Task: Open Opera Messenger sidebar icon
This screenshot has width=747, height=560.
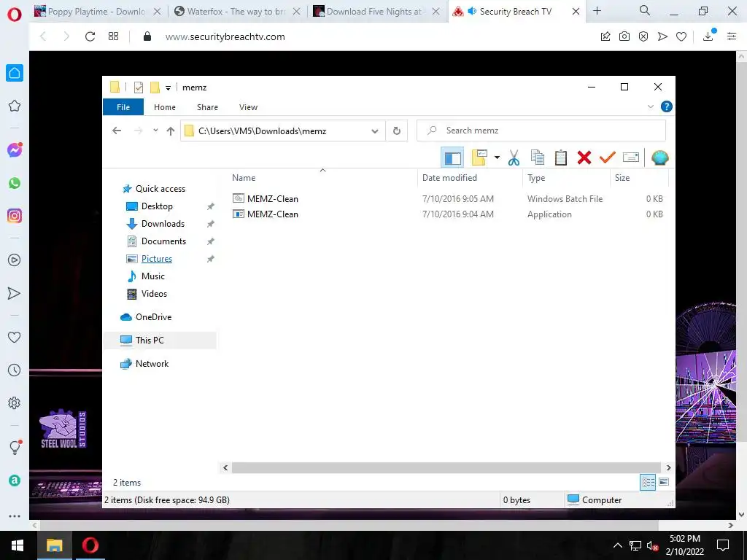Action: [x=15, y=150]
